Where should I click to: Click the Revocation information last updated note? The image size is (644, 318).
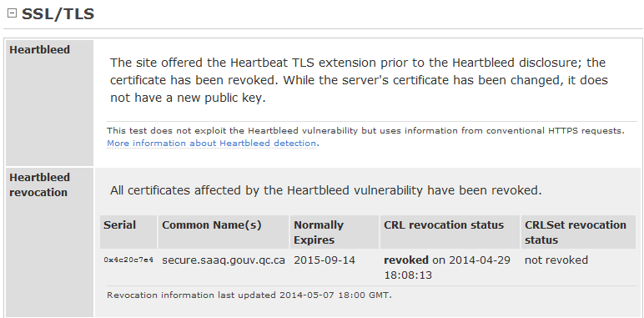(249, 295)
